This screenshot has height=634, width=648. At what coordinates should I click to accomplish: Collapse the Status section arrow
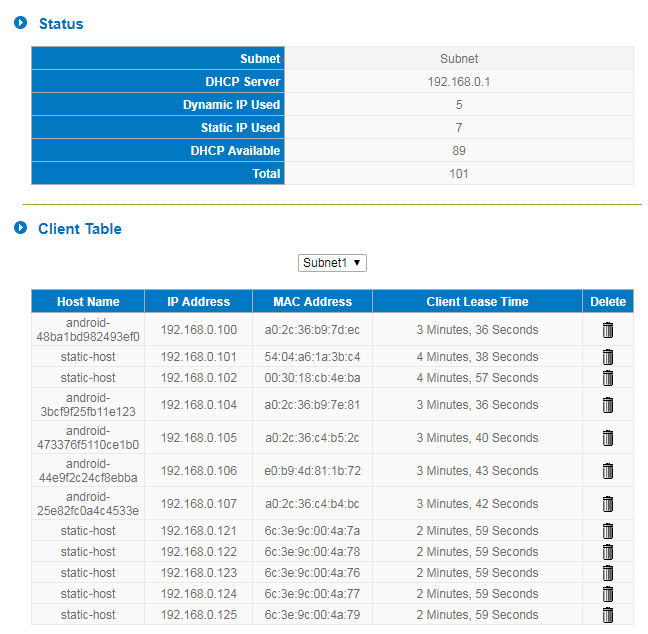click(x=20, y=23)
